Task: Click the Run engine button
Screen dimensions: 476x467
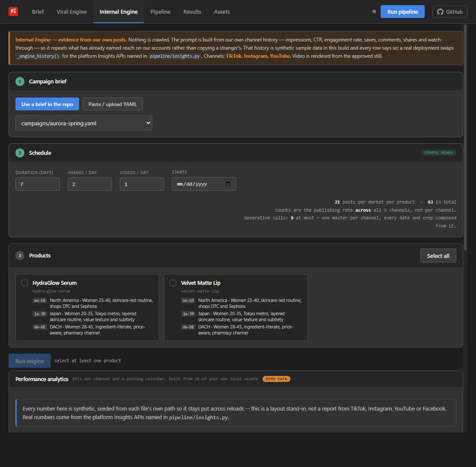Action: coord(30,361)
